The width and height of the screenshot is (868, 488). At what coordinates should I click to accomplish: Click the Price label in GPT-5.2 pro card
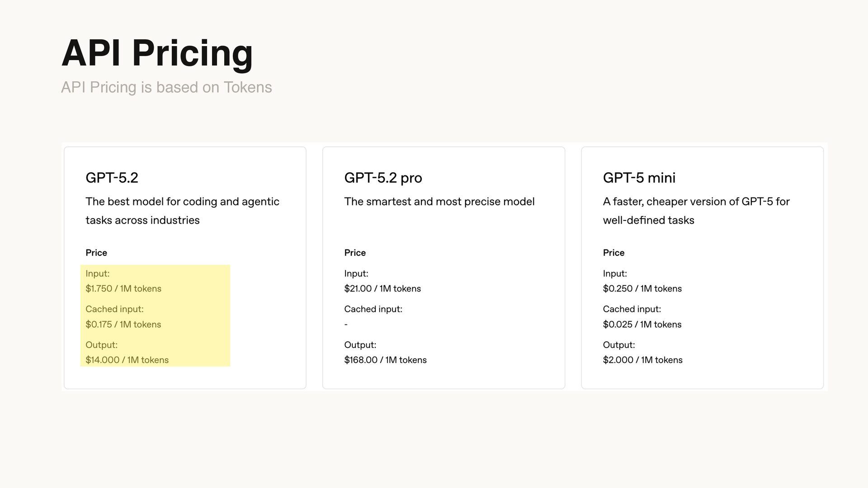tap(355, 253)
